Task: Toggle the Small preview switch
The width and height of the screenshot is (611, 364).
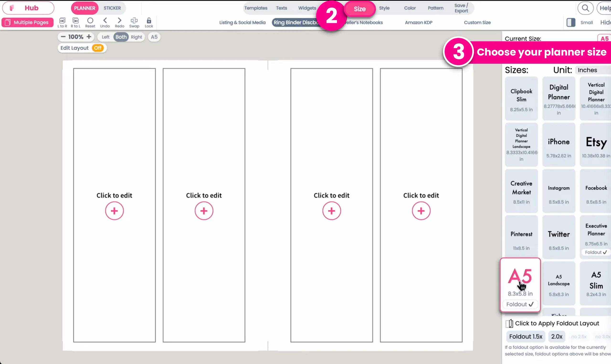Action: click(571, 22)
